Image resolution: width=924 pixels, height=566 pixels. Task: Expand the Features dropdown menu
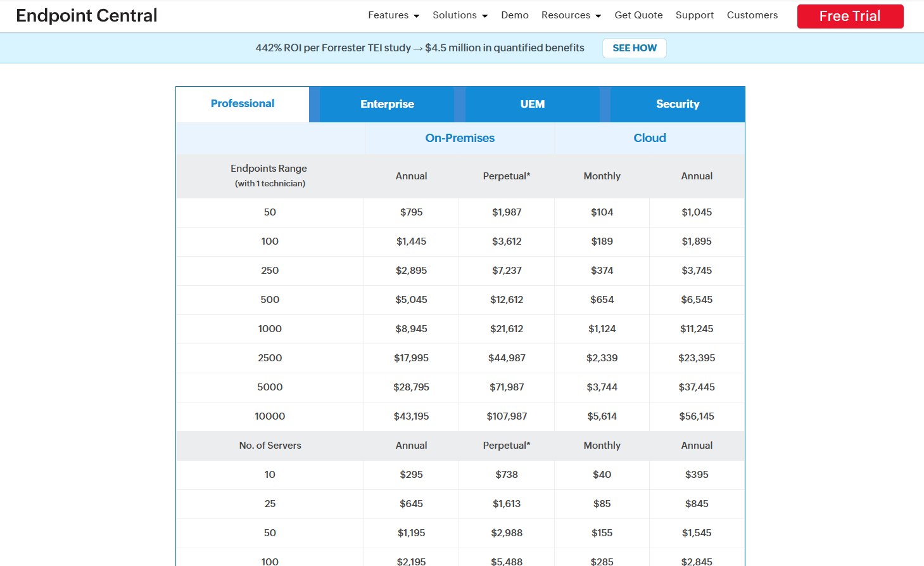tap(393, 15)
